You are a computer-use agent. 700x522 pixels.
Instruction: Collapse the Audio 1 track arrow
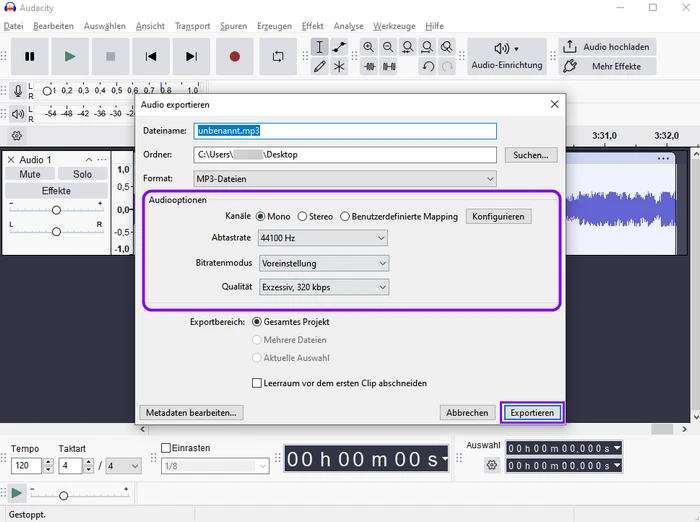89,160
